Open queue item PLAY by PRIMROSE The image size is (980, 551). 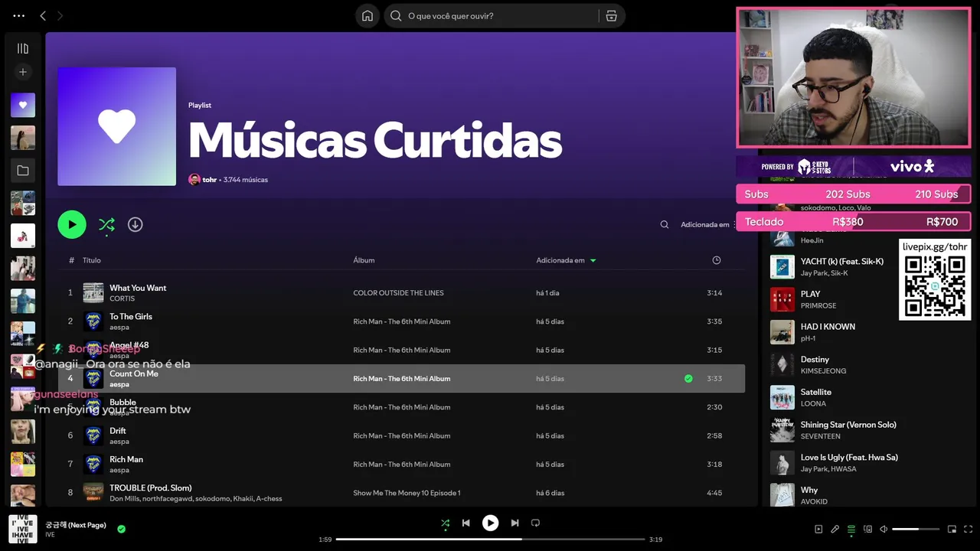pos(832,299)
